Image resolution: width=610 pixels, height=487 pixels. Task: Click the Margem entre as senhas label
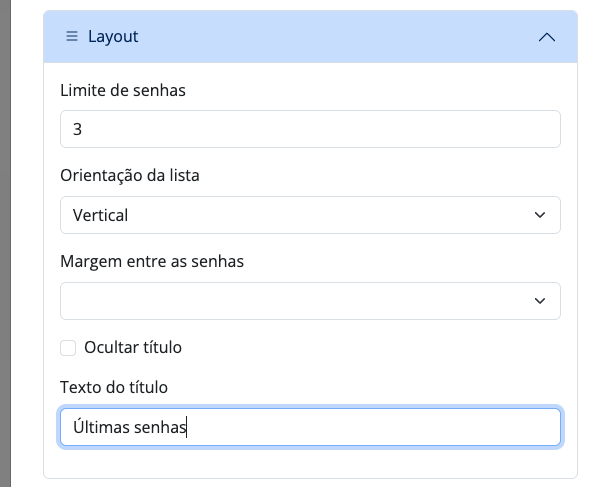152,262
